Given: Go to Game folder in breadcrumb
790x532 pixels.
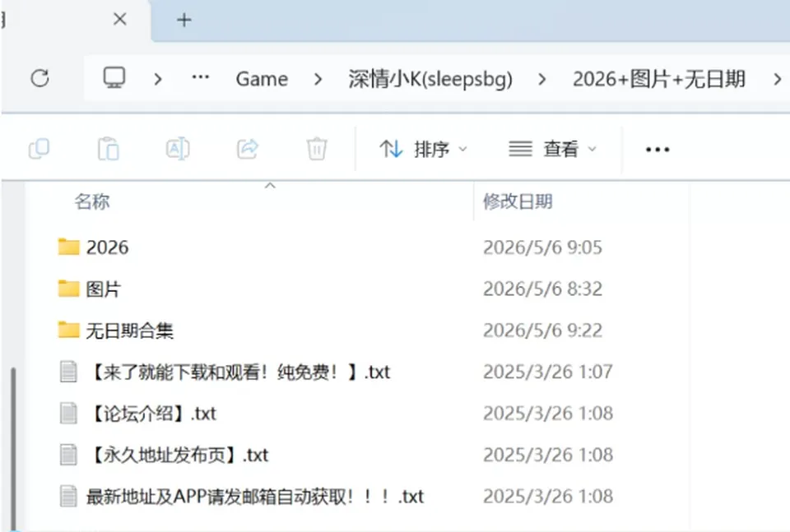Looking at the screenshot, I should point(262,79).
